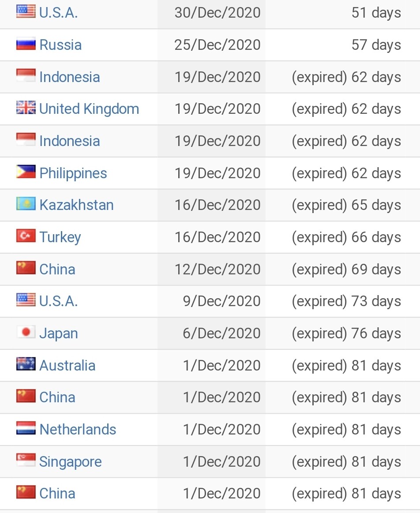Viewport: 420px width, 513px height.
Task: Open the Turkey country link
Action: (60, 237)
